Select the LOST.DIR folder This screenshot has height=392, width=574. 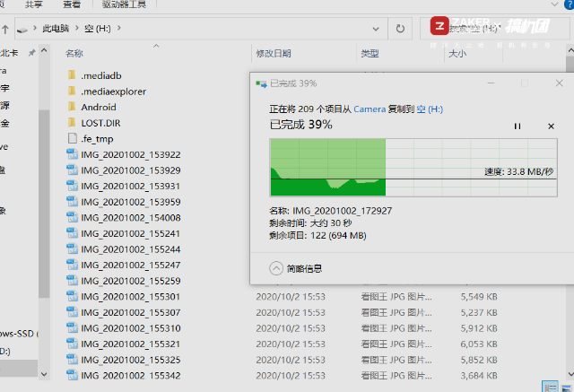point(94,123)
